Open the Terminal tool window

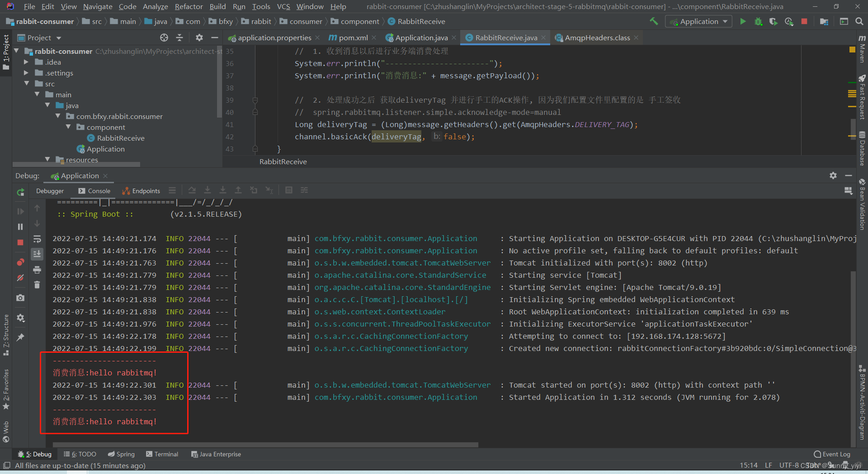[162, 454]
